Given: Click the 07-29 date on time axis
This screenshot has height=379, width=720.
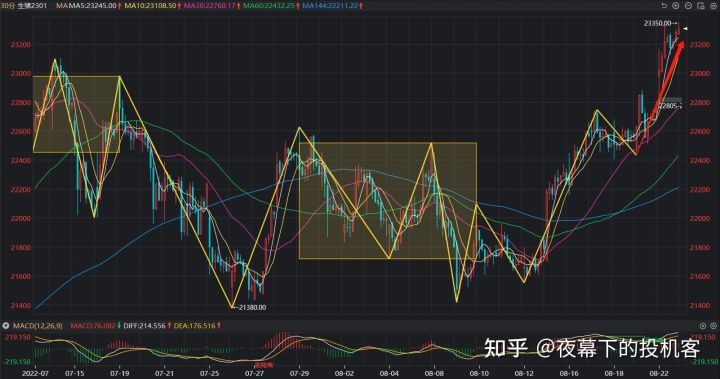Looking at the screenshot, I should [x=299, y=373].
